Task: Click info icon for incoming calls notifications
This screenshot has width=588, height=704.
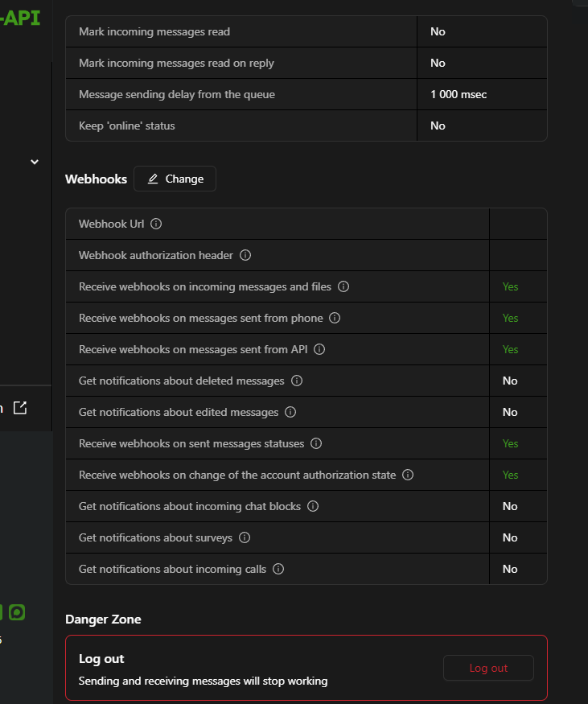Action: pos(278,569)
